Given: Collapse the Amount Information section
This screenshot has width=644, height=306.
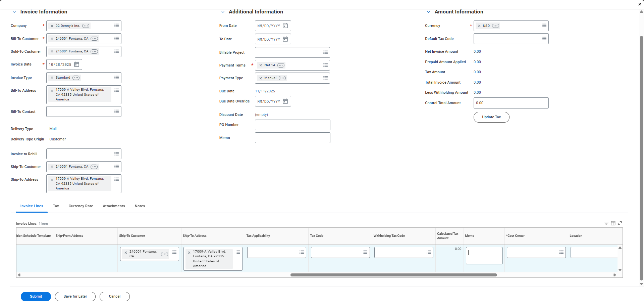Looking at the screenshot, I should pyautogui.click(x=428, y=12).
